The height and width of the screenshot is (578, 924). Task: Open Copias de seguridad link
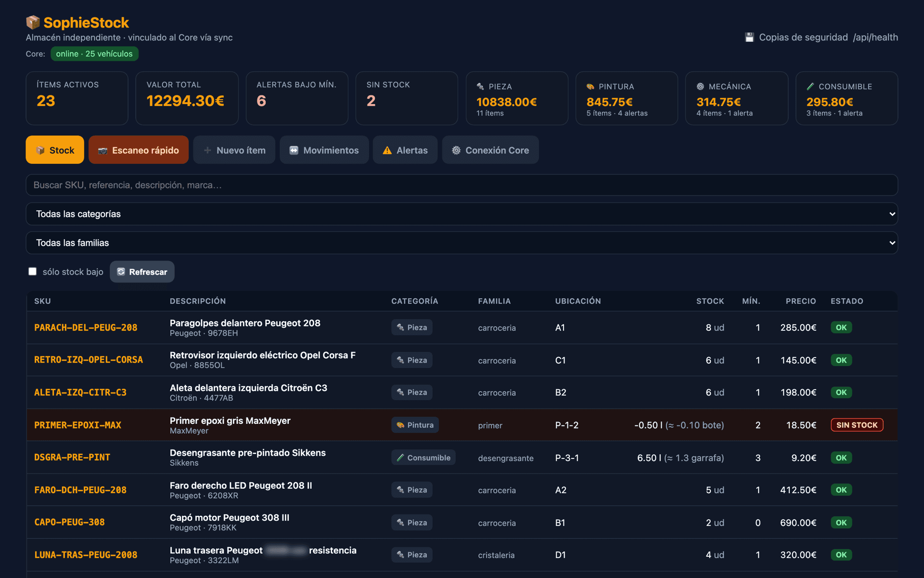pos(803,38)
